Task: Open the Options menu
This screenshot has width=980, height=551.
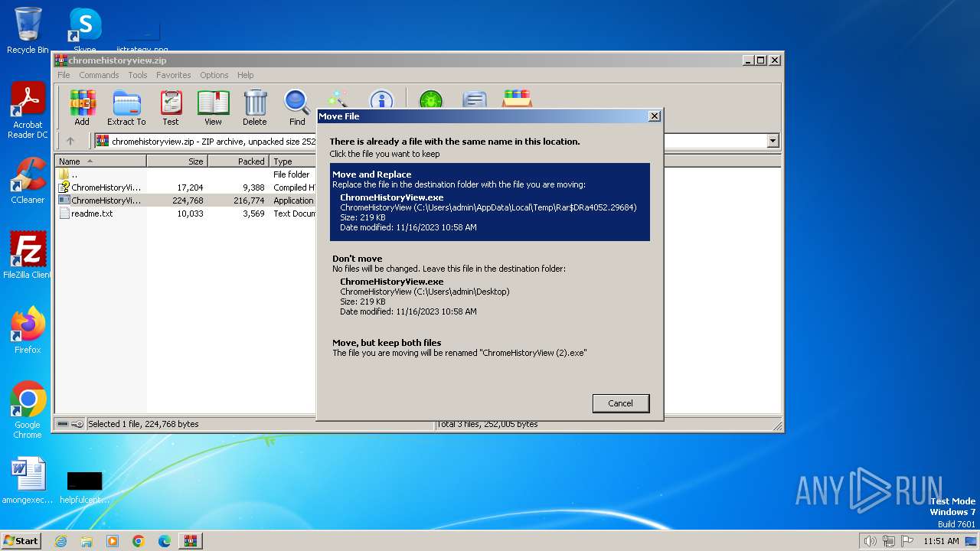Action: point(214,75)
